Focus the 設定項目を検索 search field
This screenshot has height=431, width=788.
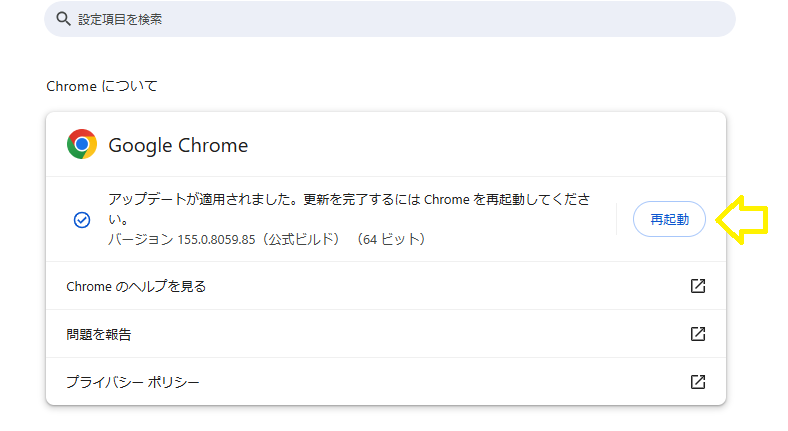click(x=390, y=19)
